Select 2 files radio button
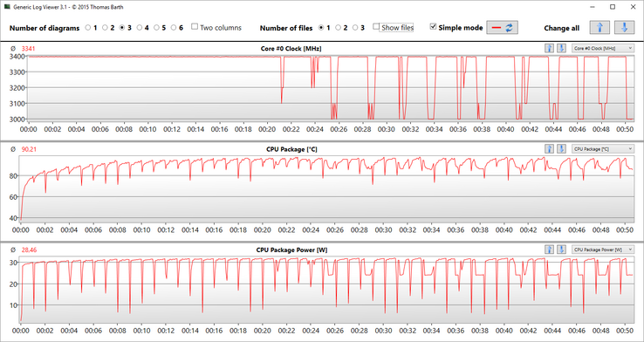 [338, 28]
